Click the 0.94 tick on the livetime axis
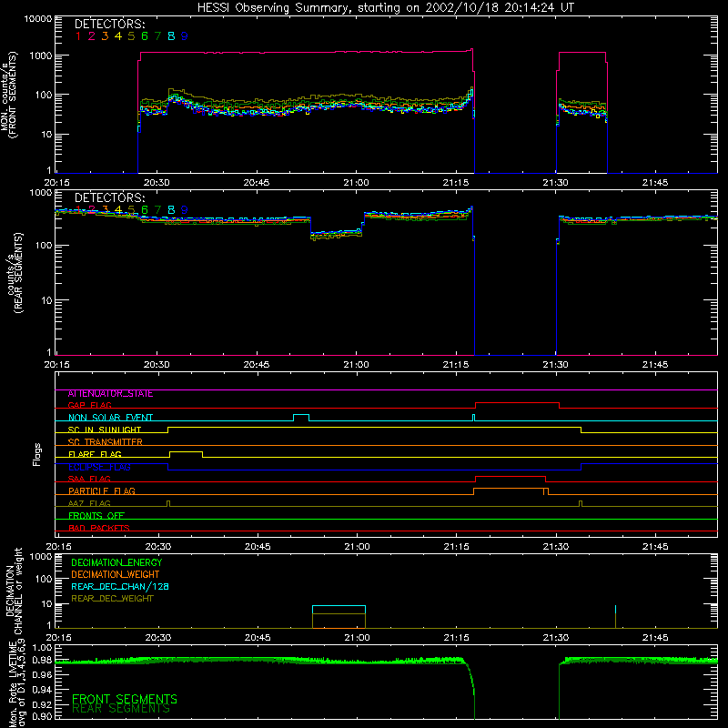The image size is (728, 728). pos(43,689)
